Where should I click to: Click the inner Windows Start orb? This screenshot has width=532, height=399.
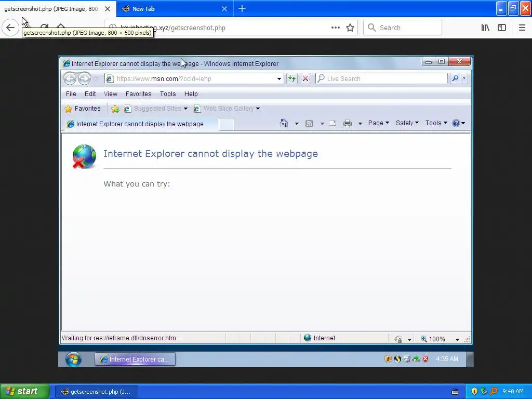73,360
